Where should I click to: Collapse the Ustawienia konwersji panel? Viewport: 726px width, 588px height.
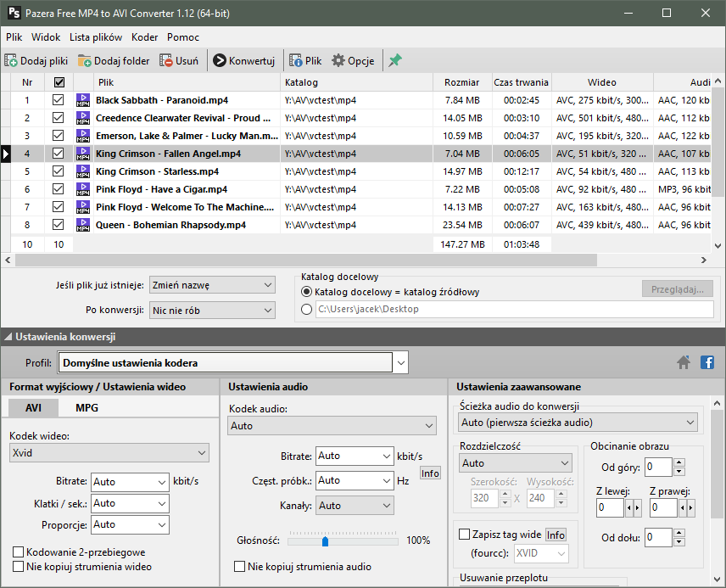[x=8, y=338]
